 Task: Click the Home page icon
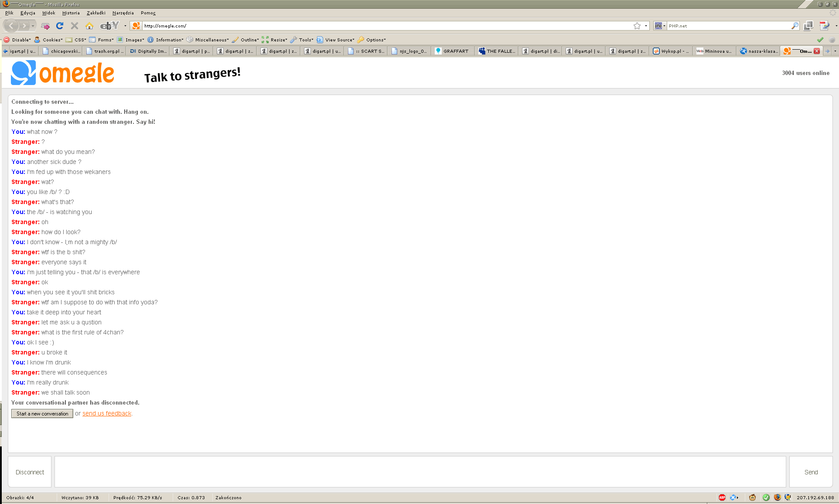pyautogui.click(x=89, y=26)
